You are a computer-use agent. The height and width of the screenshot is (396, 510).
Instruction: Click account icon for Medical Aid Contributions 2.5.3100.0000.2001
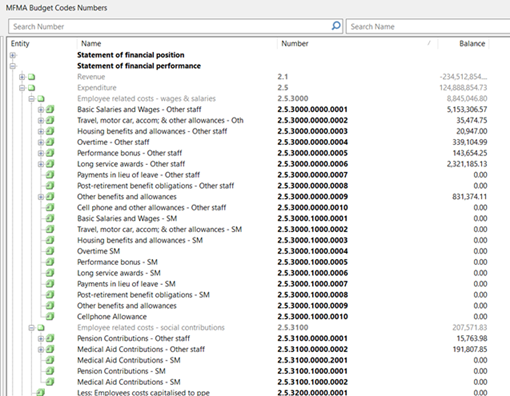pos(50,360)
